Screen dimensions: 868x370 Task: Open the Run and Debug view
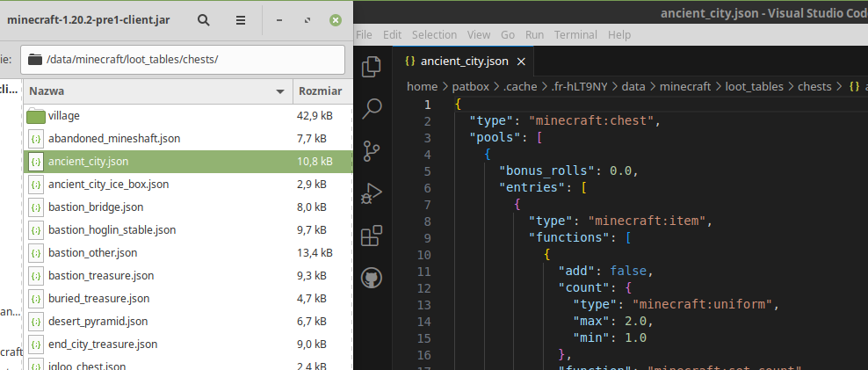pos(372,192)
